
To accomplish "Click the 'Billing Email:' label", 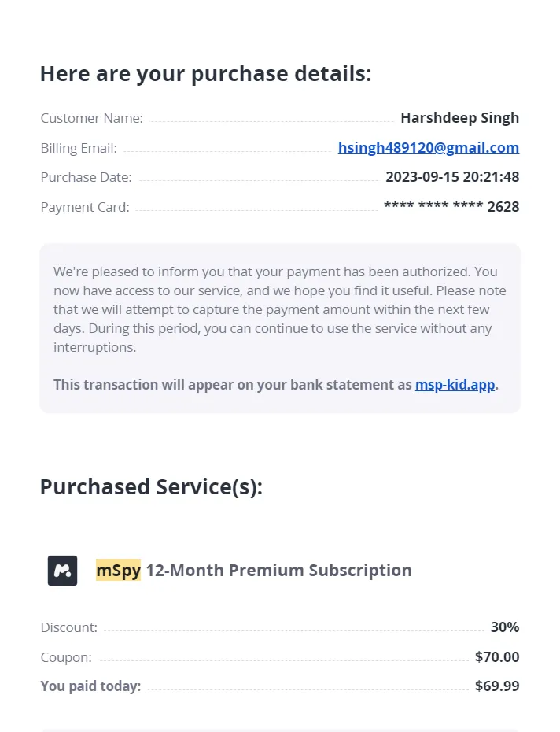I will pos(79,148).
